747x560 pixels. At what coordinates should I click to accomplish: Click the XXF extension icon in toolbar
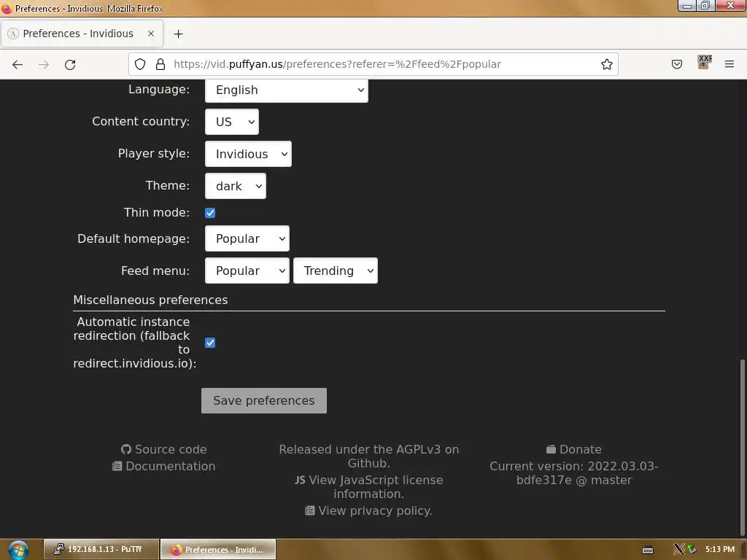pyautogui.click(x=704, y=63)
